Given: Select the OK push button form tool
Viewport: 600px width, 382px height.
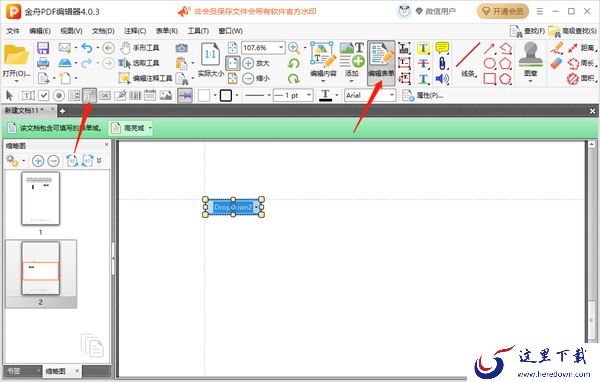Looking at the screenshot, I should coord(104,95).
